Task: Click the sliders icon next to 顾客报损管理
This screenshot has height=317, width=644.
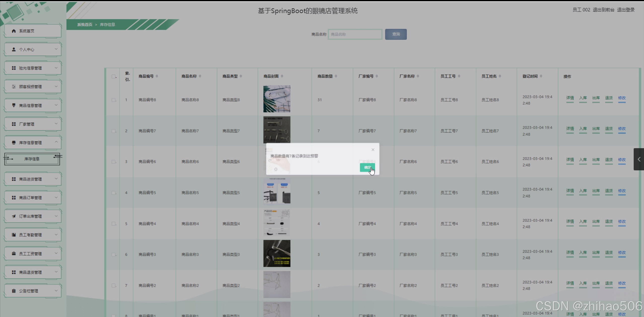Action: coord(14,86)
